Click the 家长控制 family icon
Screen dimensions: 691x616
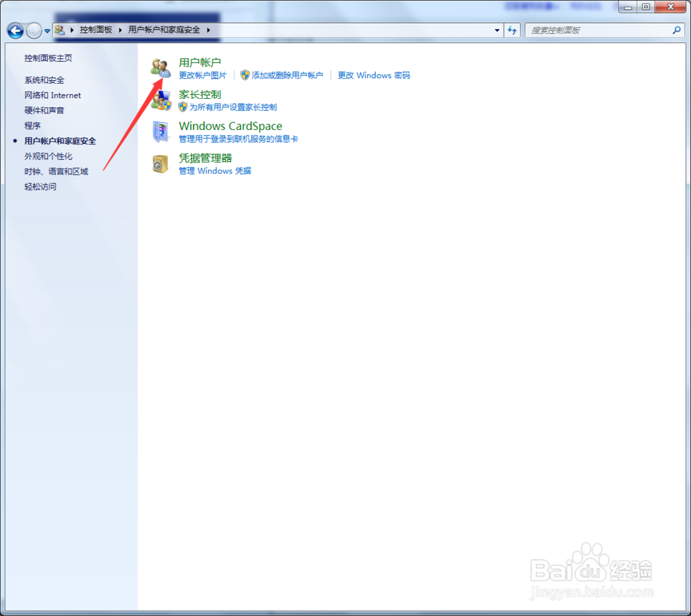point(161,100)
